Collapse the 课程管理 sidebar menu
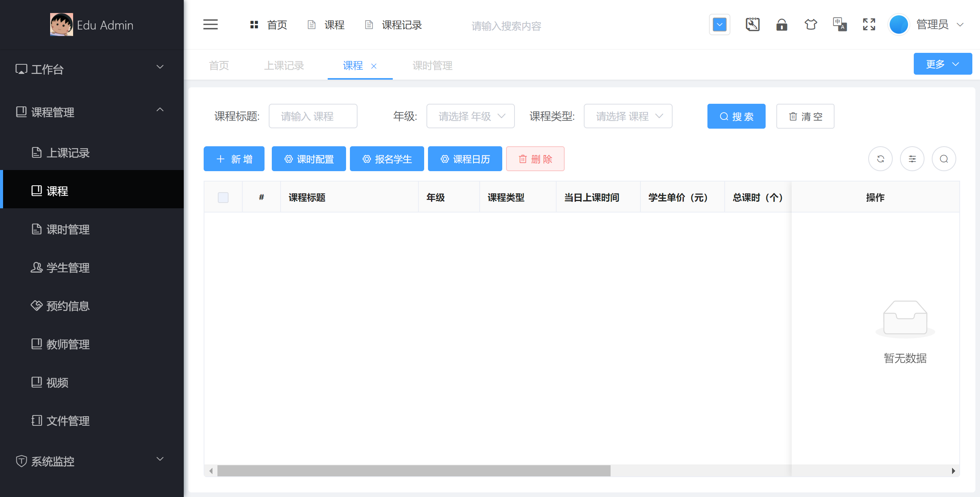 [x=92, y=112]
